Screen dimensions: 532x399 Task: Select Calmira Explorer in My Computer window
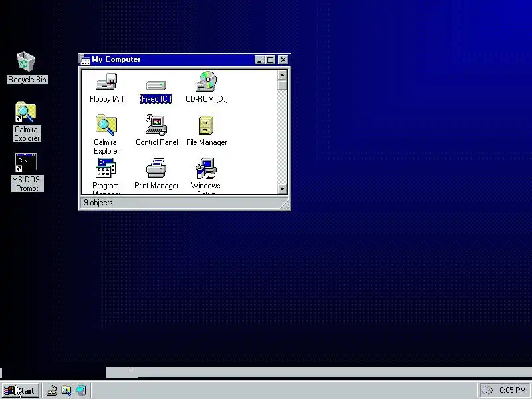[x=106, y=134]
